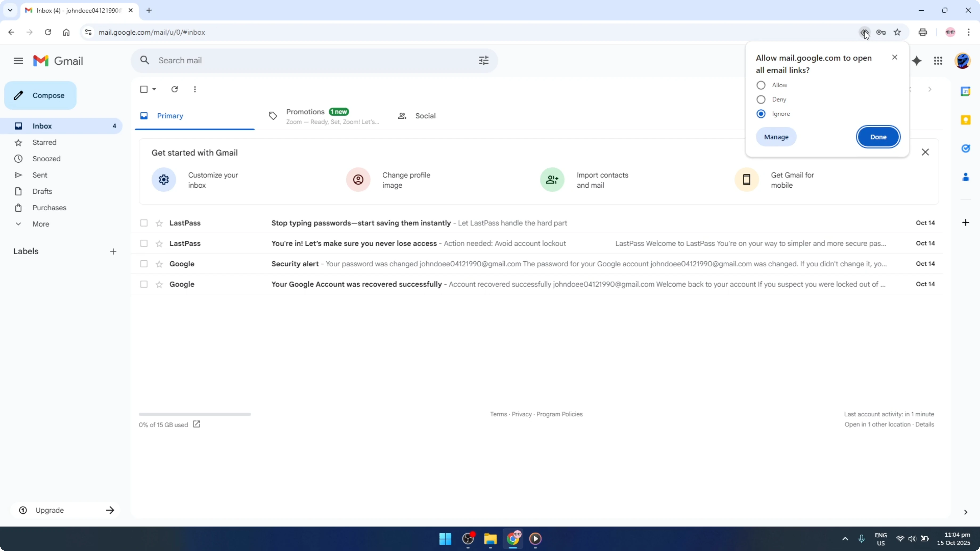Switch to the Primary tab
This screenshot has height=551, width=980.
(194, 116)
